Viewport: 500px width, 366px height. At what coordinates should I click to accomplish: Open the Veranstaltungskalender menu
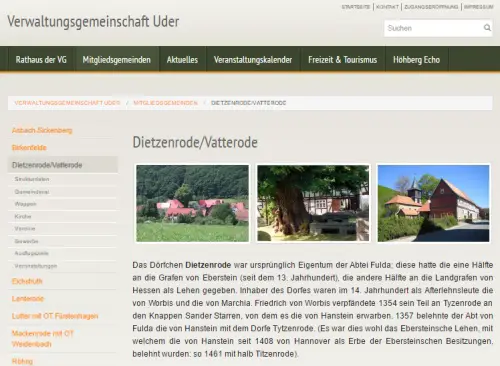(253, 60)
